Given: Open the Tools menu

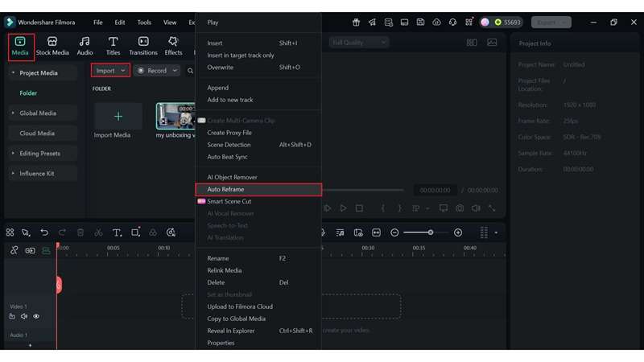Looking at the screenshot, I should (x=144, y=23).
